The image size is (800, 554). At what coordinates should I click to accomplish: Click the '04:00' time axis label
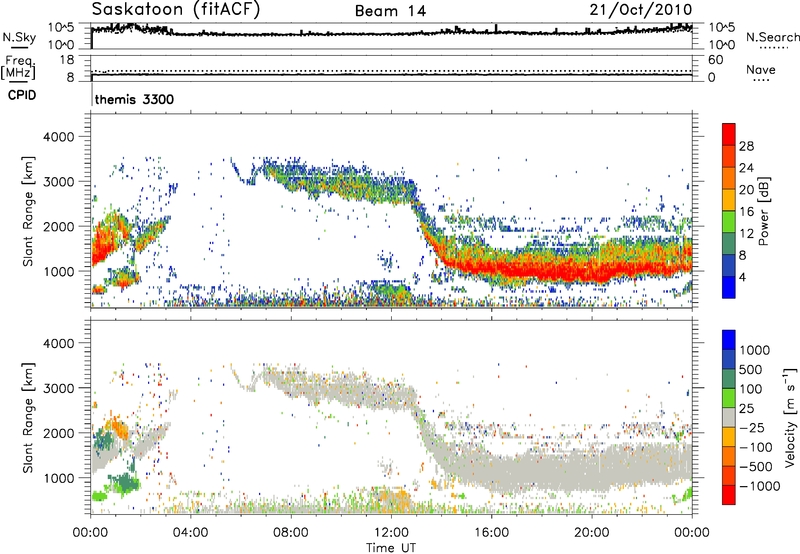191,533
